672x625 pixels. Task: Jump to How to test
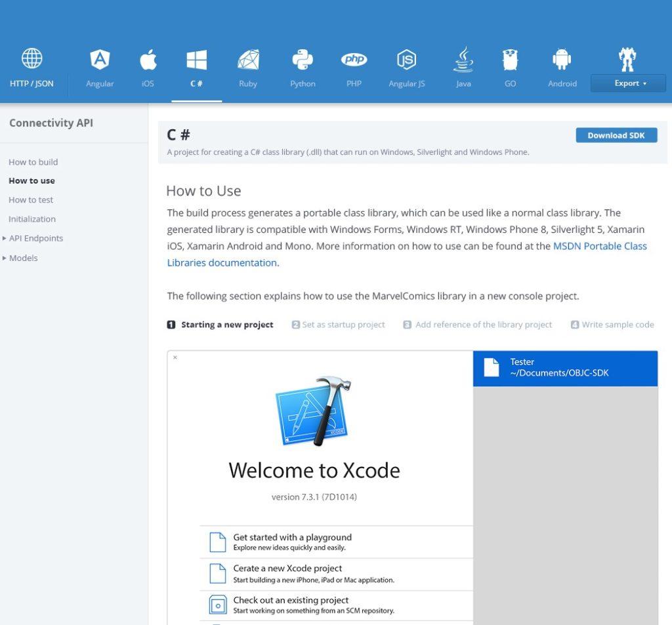pos(31,199)
